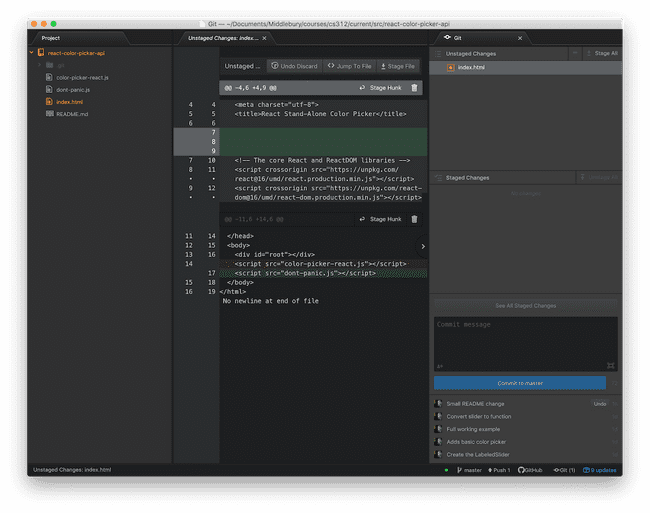Select index.html in Unstaged Changes list
Image resolution: width=650 pixels, height=513 pixels.
click(x=525, y=68)
